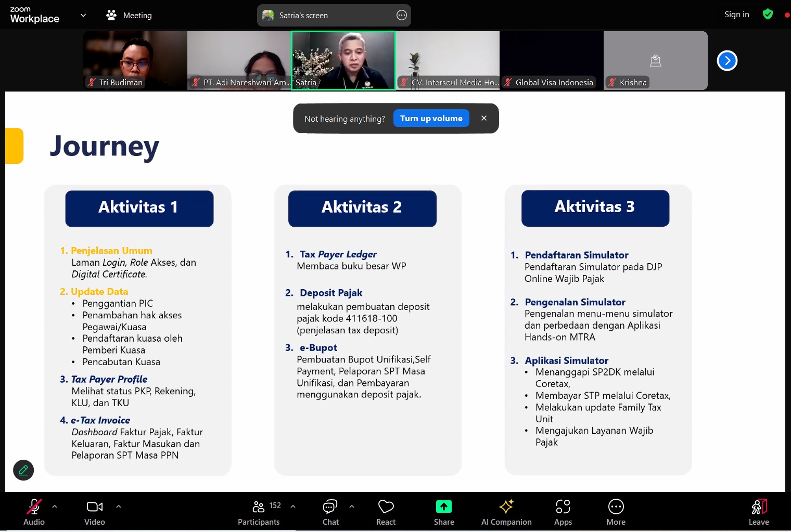Click the green security shield icon
Image resolution: width=791 pixels, height=532 pixels.
pyautogui.click(x=768, y=15)
